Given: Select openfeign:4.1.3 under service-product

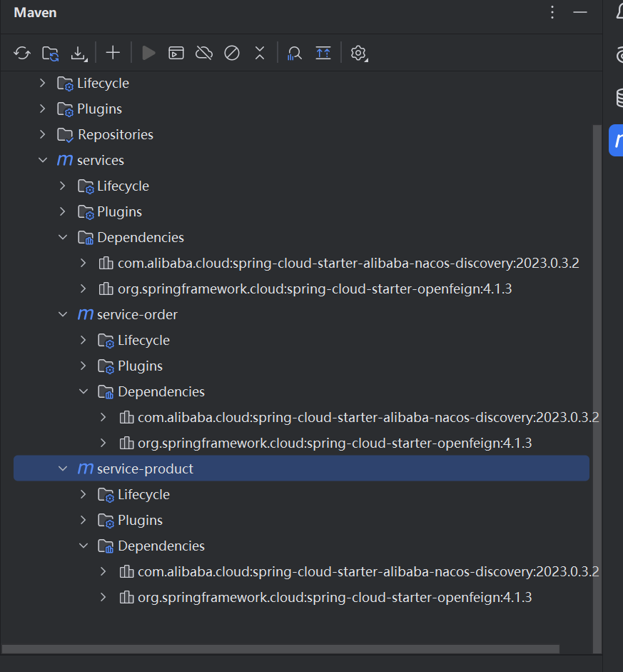Looking at the screenshot, I should (x=335, y=598).
